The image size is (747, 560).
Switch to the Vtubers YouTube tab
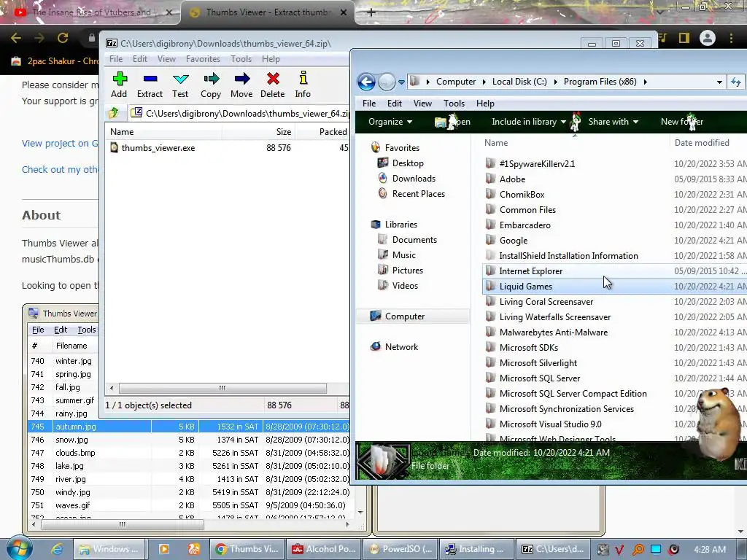tap(90, 12)
